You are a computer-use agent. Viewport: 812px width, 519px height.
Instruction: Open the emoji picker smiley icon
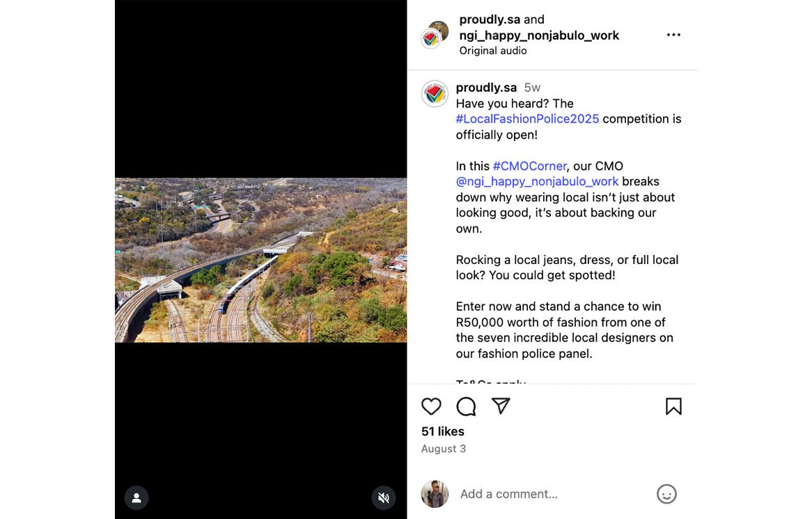click(x=666, y=494)
